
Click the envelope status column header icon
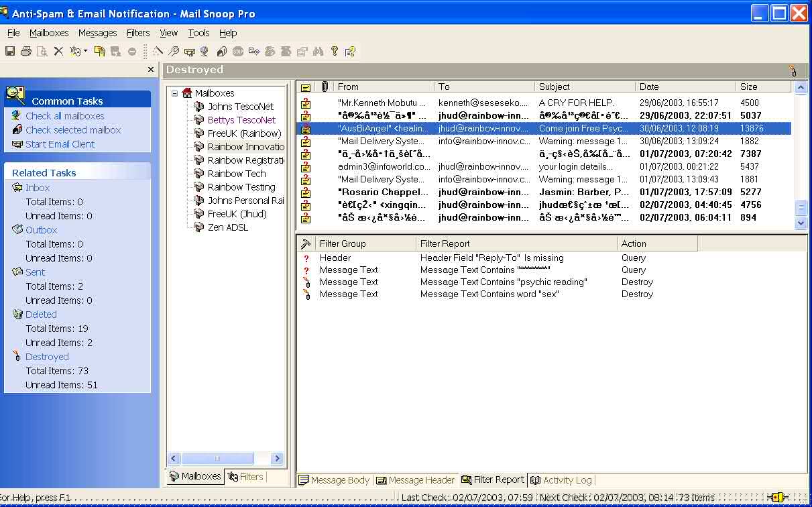tap(306, 87)
